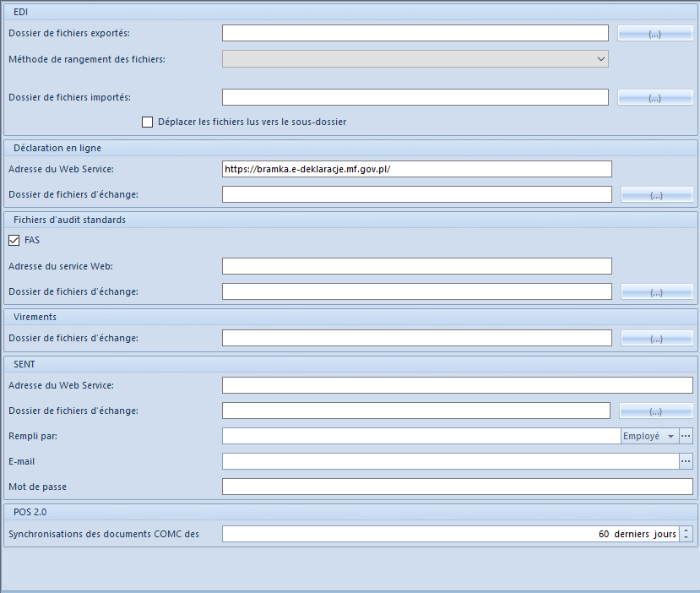Screen dimensions: 700x593
Task: Browse for Virements échange folder
Action: [x=657, y=339]
